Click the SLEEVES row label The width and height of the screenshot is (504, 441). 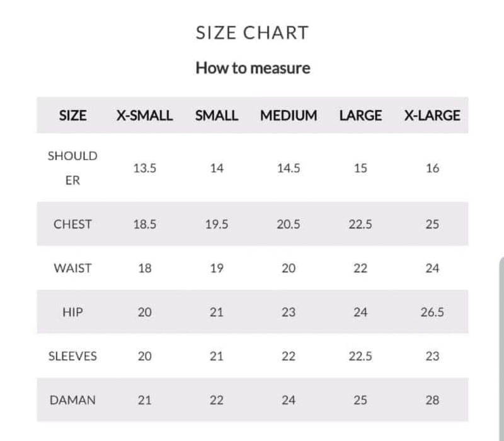(72, 356)
